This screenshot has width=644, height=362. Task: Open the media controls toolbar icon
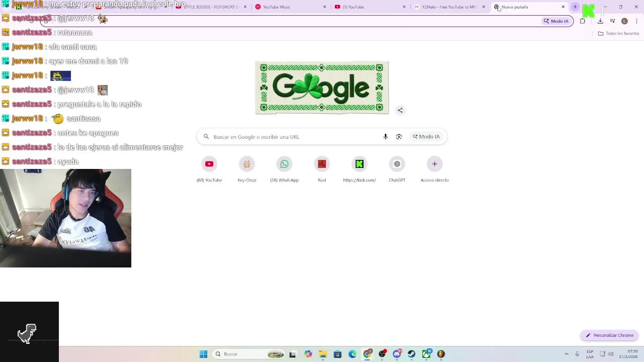tap(612, 21)
